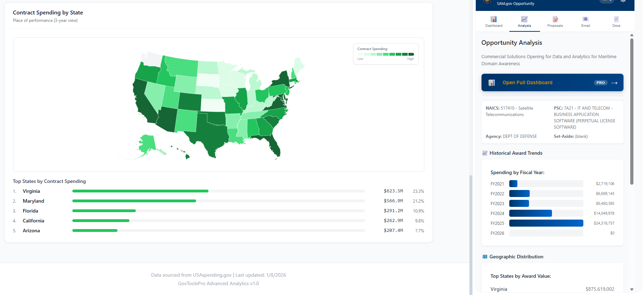This screenshot has width=644, height=295.
Task: Click the Geographic Distribution map icon
Action: (484, 257)
